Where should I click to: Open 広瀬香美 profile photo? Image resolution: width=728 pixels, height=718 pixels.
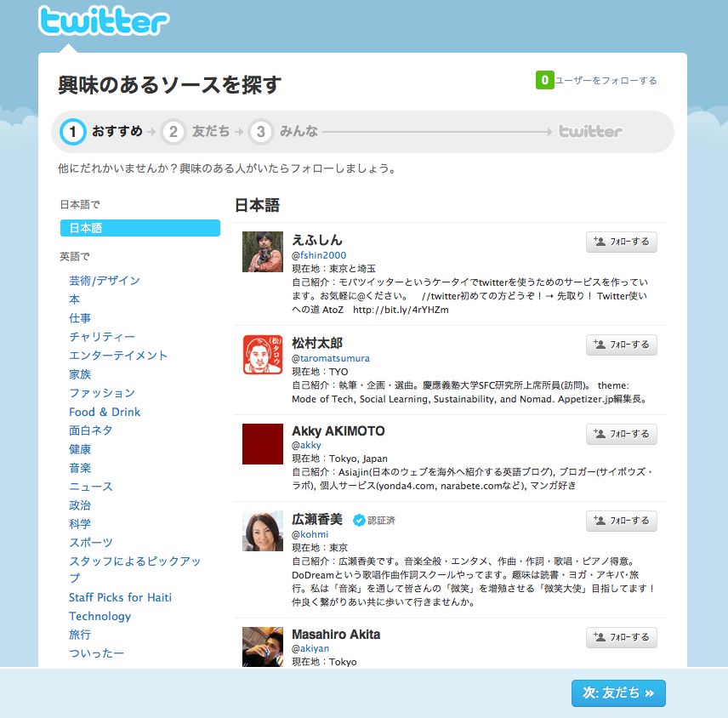pos(263,531)
